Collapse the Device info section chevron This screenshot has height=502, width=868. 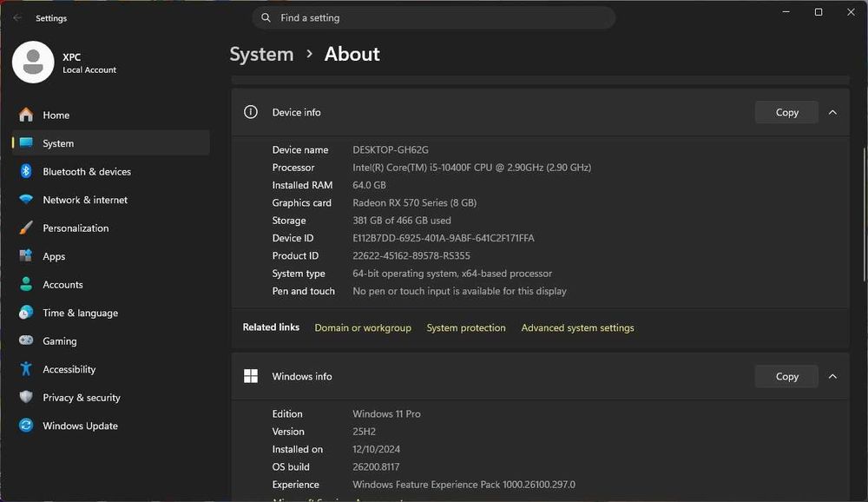[x=832, y=113]
